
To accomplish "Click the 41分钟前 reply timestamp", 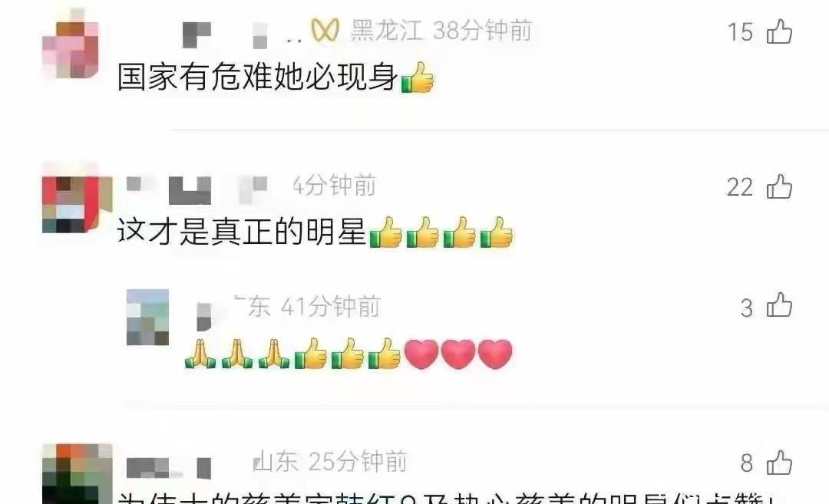I will point(330,306).
